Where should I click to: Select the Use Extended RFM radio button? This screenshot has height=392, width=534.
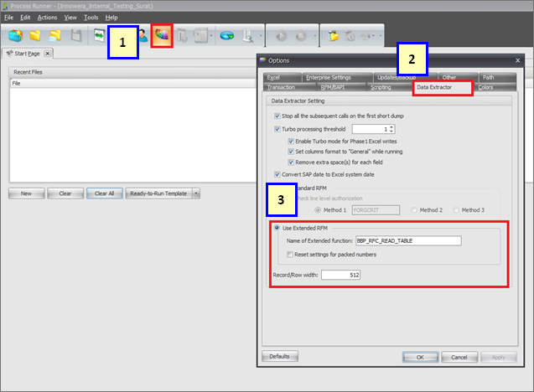277,228
